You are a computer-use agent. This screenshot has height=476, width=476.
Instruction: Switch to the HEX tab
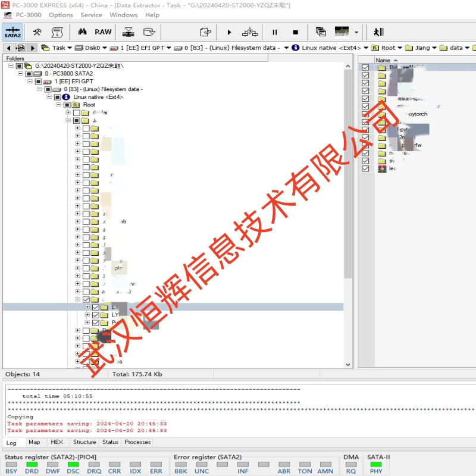[x=57, y=442]
